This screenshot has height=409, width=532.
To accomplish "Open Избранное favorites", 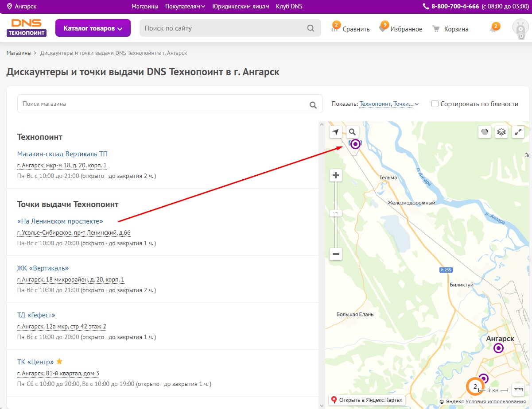I will [400, 28].
